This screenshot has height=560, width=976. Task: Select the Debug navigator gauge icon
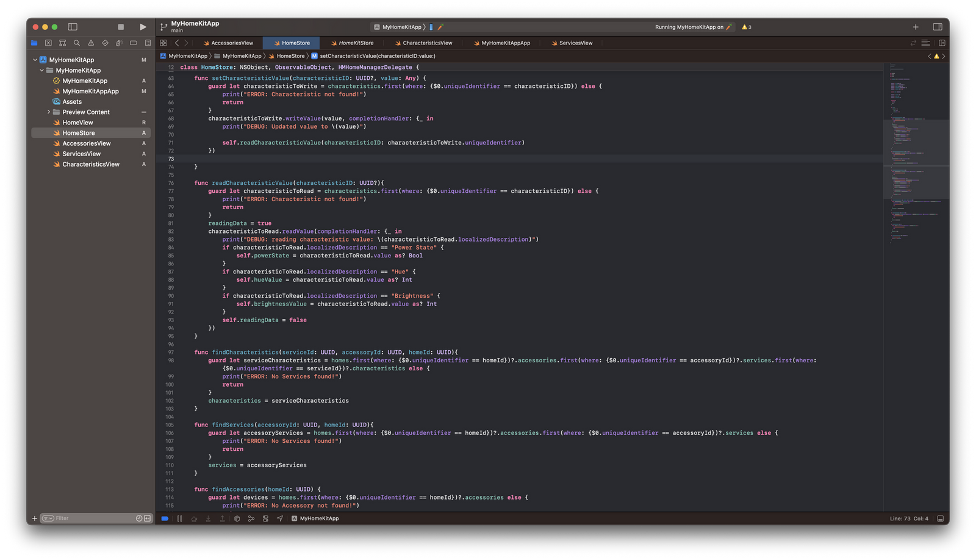tap(118, 43)
